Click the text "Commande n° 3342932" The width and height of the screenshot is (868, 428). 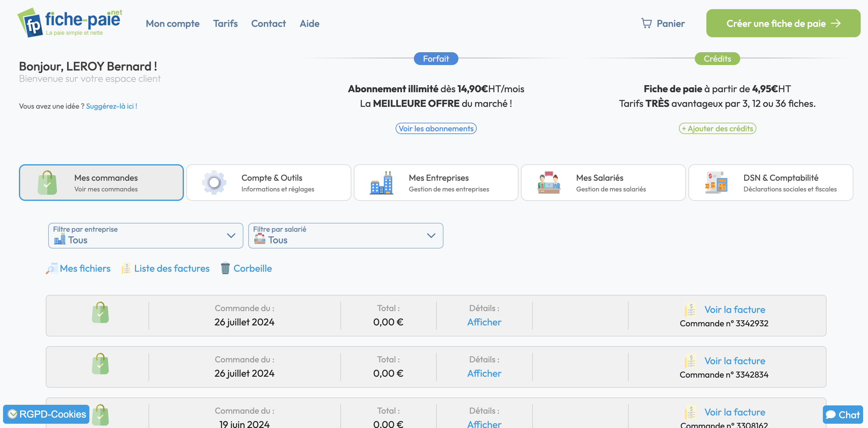click(x=724, y=324)
